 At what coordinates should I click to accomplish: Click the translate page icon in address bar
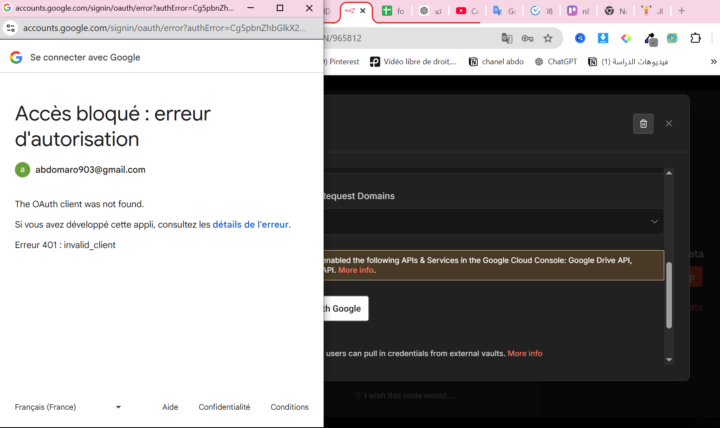pos(507,38)
